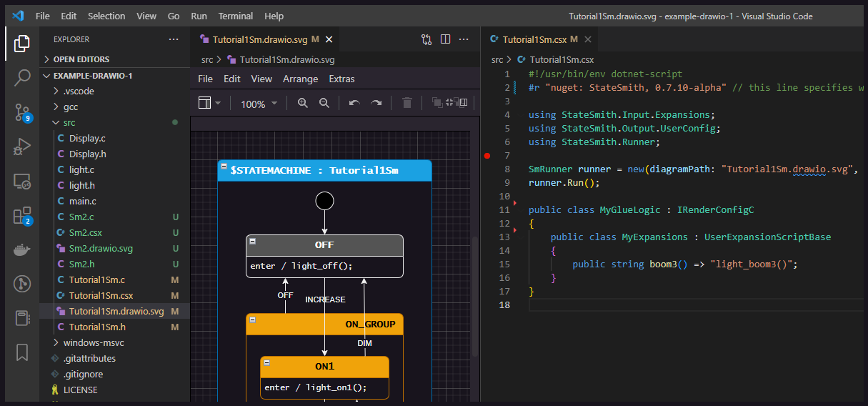Open the Run menu

pyautogui.click(x=199, y=16)
